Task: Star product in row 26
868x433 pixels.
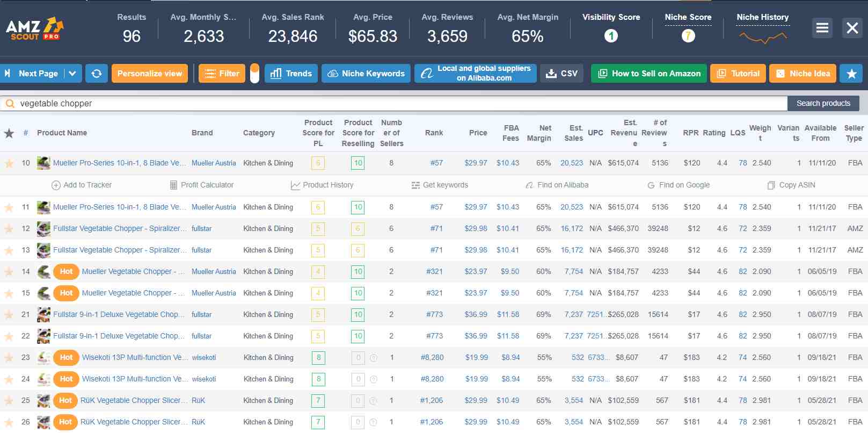Action: click(x=9, y=422)
